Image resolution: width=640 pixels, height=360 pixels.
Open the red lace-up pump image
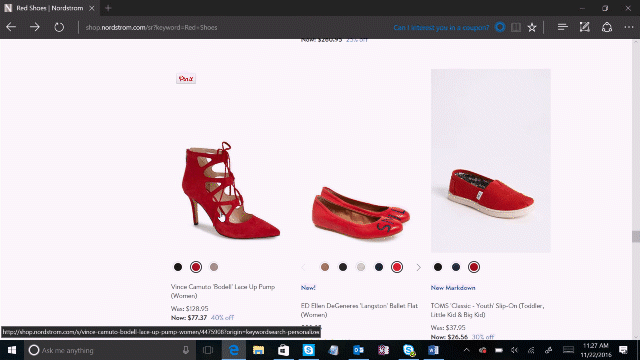click(231, 190)
